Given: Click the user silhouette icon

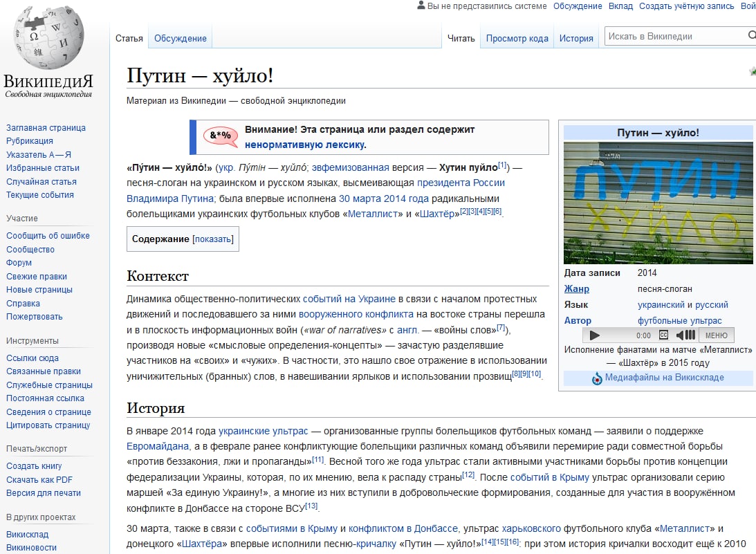Looking at the screenshot, I should 421,6.
